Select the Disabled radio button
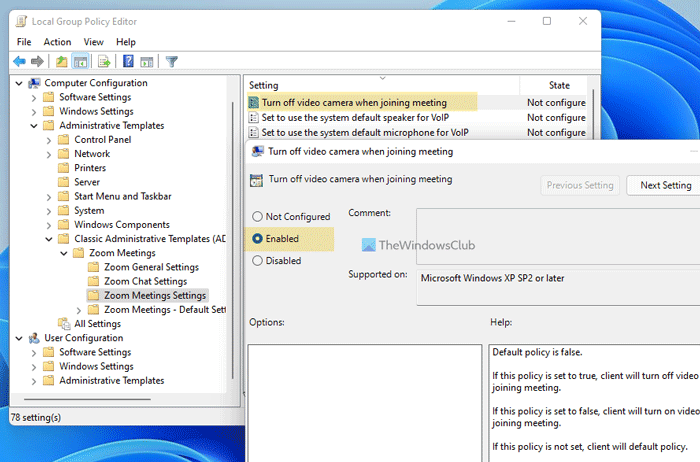This screenshot has height=462, width=700. [258, 261]
